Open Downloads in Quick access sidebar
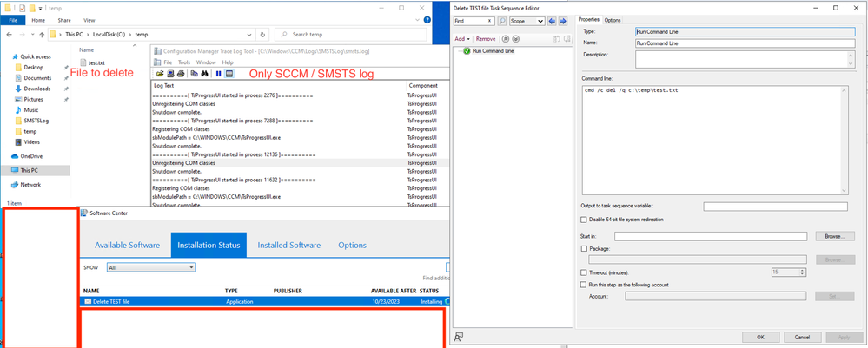The height and width of the screenshot is (348, 868). tap(37, 89)
